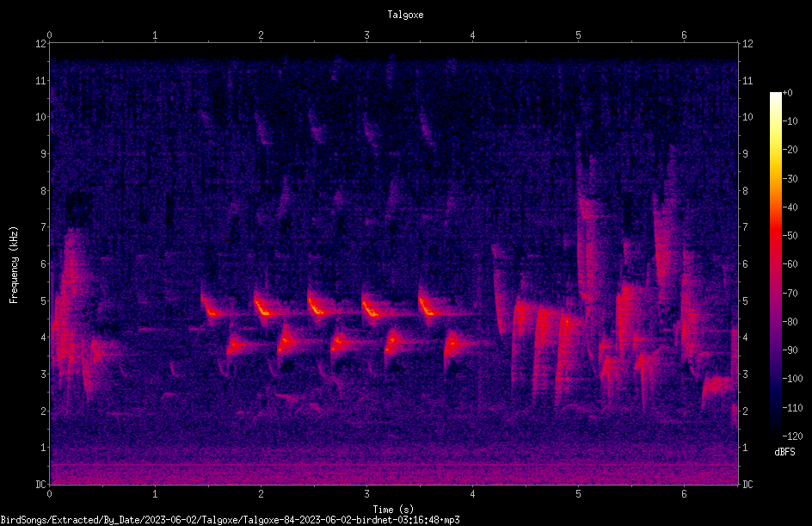Viewport: 812px width, 526px height.
Task: Select the -60 label on dBFS scale
Action: [790, 264]
